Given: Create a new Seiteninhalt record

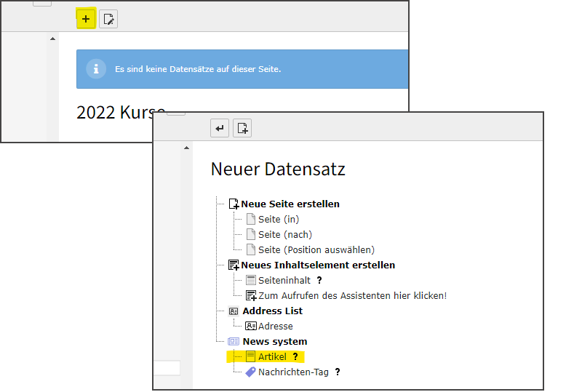Looking at the screenshot, I should 284,280.
